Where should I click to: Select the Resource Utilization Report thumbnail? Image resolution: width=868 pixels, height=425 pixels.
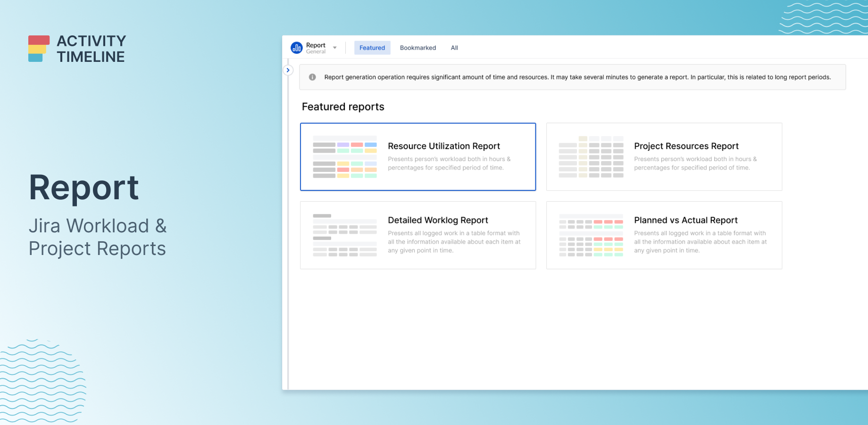click(345, 157)
